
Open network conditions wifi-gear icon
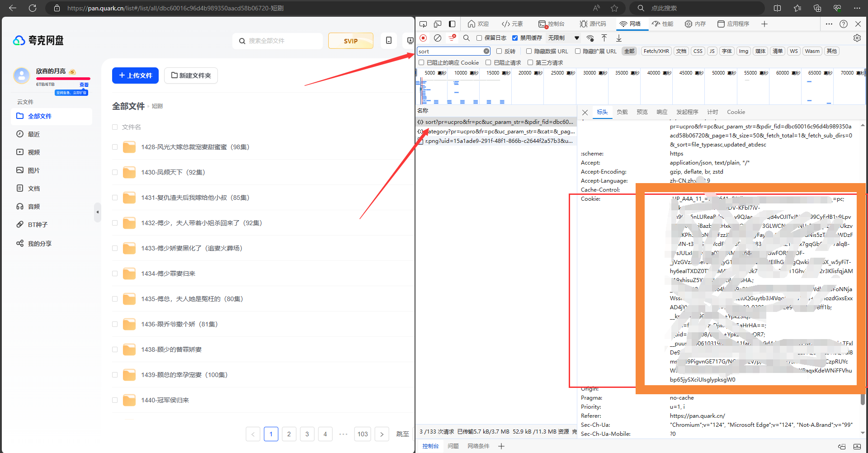tap(590, 38)
